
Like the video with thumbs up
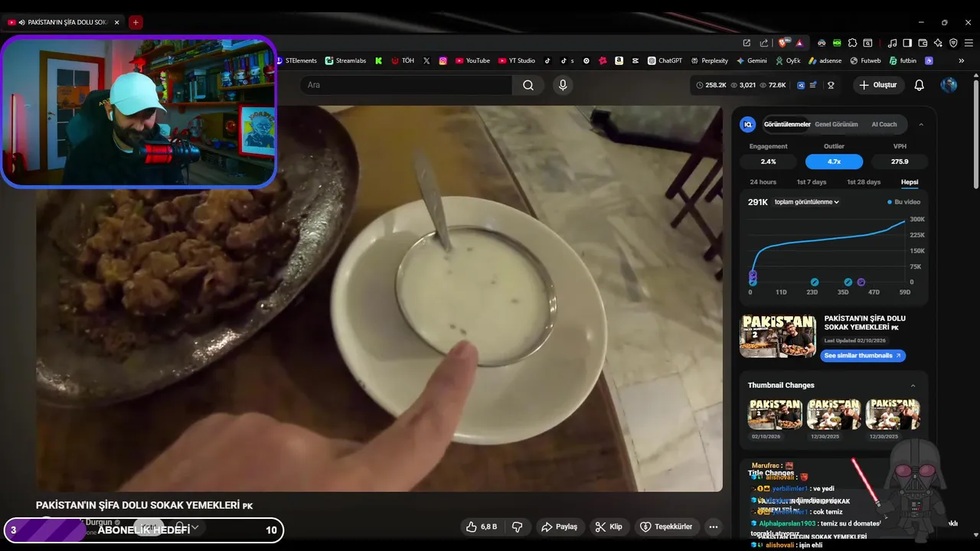pyautogui.click(x=480, y=527)
